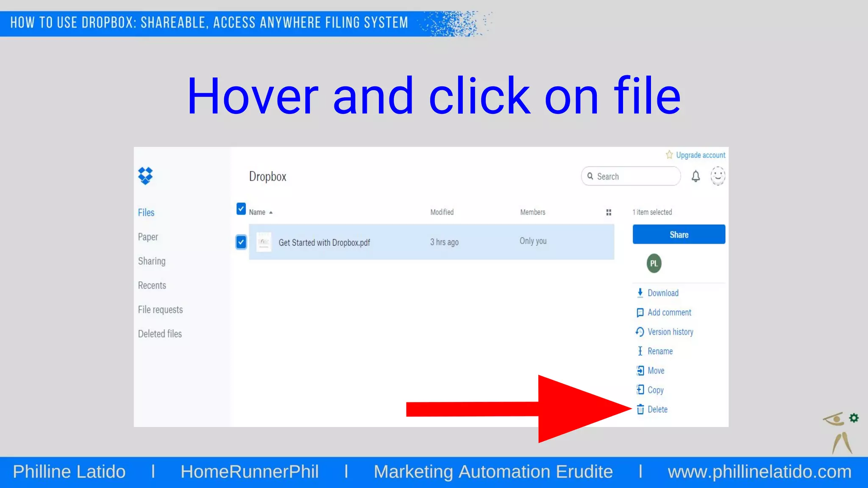The image size is (868, 488).
Task: Click the Delete trash can icon
Action: [640, 409]
